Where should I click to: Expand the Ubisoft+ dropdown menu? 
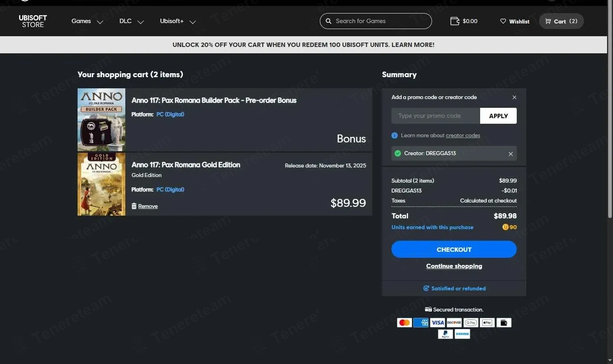[178, 21]
